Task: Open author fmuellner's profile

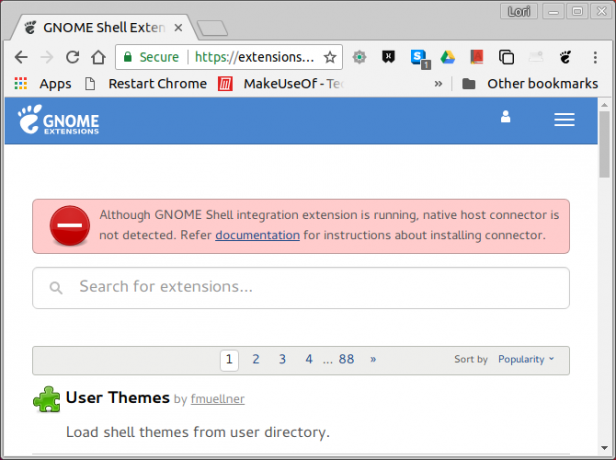Action: click(x=218, y=399)
